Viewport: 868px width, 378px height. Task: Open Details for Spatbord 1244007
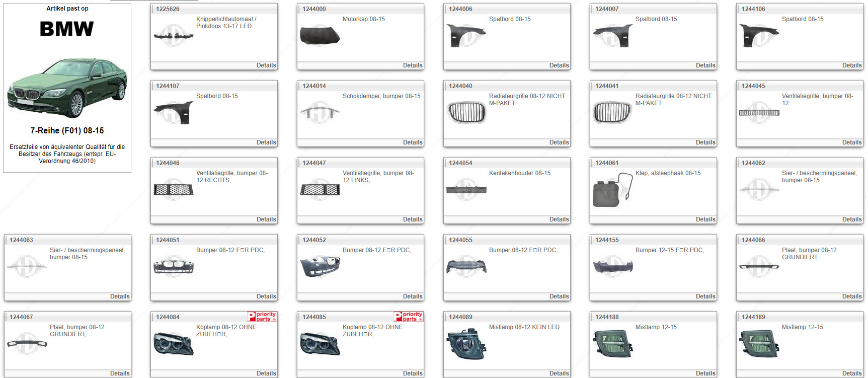(x=705, y=65)
